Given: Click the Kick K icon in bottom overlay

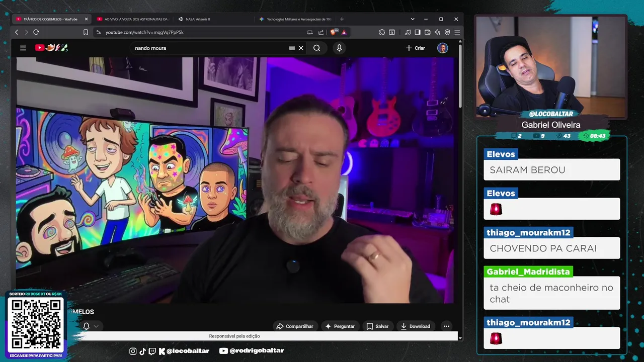Looking at the screenshot, I should (162, 351).
